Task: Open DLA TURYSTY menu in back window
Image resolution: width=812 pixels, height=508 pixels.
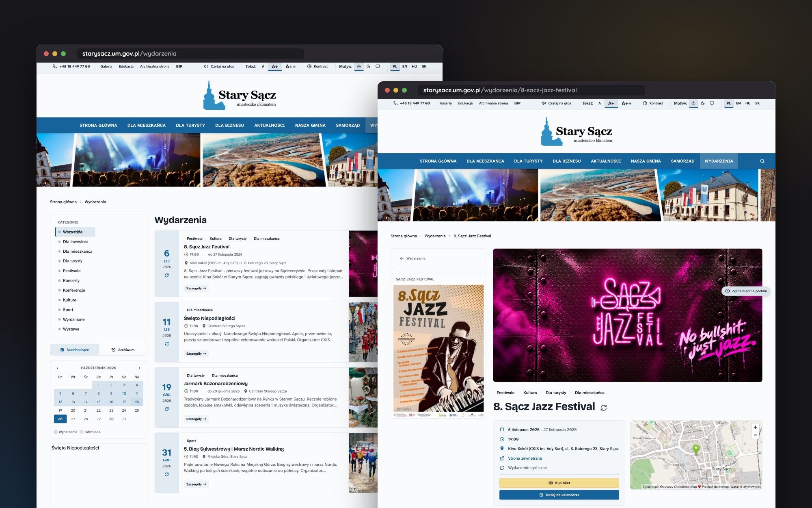Action: point(190,125)
